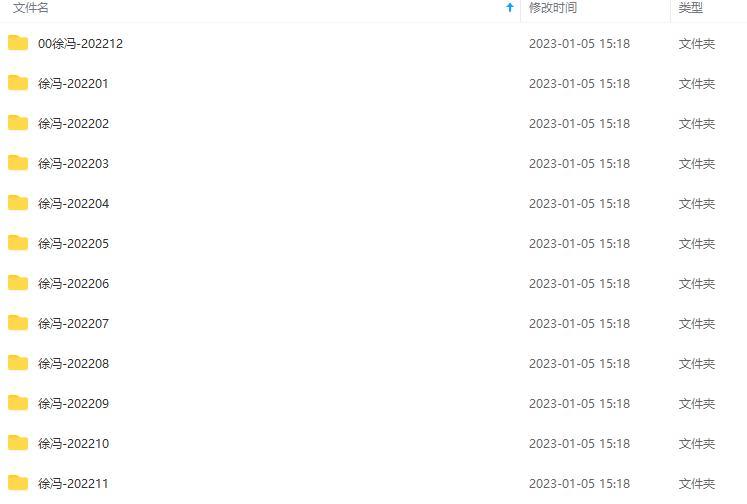Screen dimensions: 747x504
Task: Select row date of 徐冯-202206
Action: coord(579,284)
